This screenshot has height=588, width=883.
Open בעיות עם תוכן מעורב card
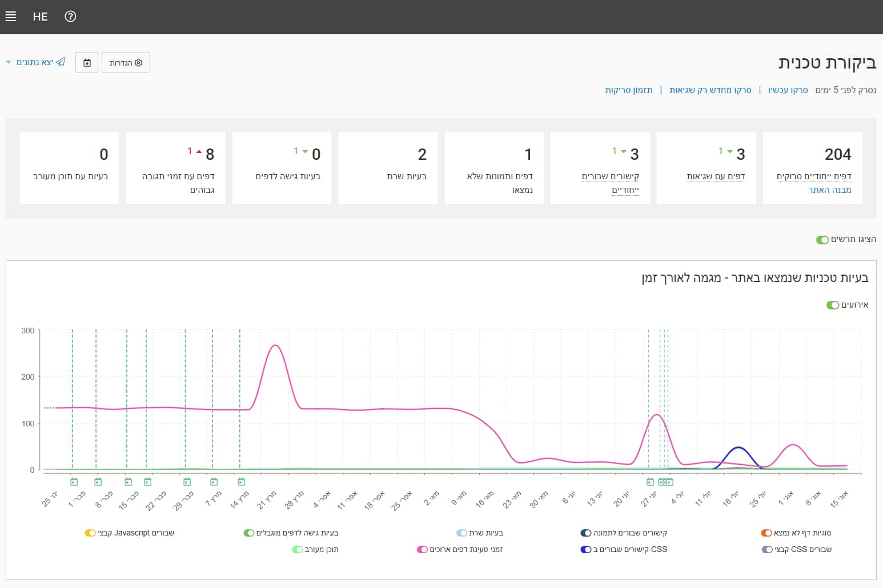pos(69,168)
